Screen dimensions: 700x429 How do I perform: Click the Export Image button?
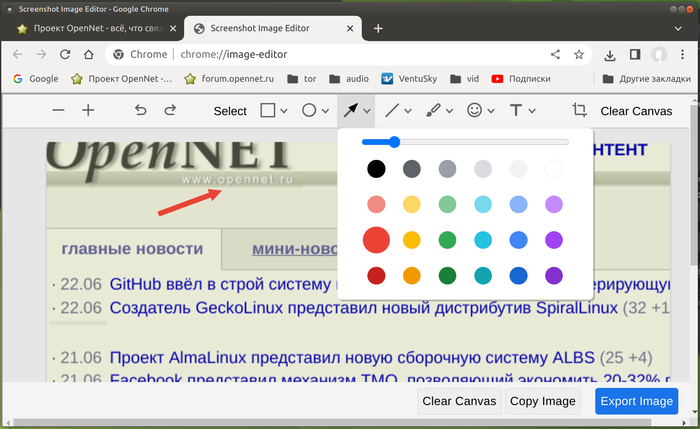coord(636,402)
